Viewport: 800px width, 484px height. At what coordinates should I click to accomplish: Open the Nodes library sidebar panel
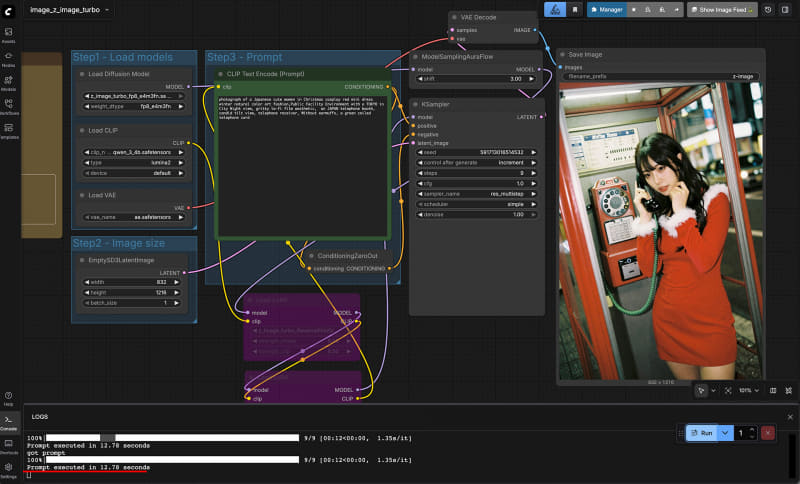(9, 59)
